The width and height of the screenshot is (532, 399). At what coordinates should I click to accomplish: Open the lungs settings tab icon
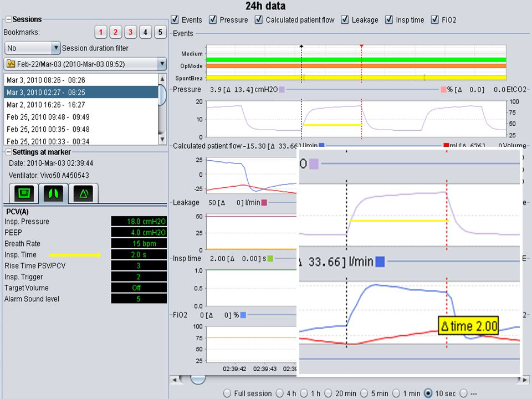click(x=53, y=193)
